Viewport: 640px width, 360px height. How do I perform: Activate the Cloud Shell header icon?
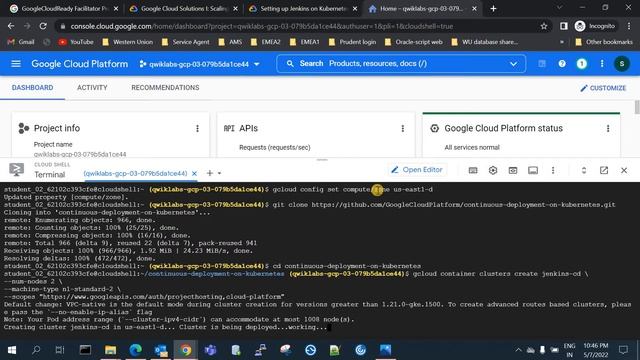point(542,64)
